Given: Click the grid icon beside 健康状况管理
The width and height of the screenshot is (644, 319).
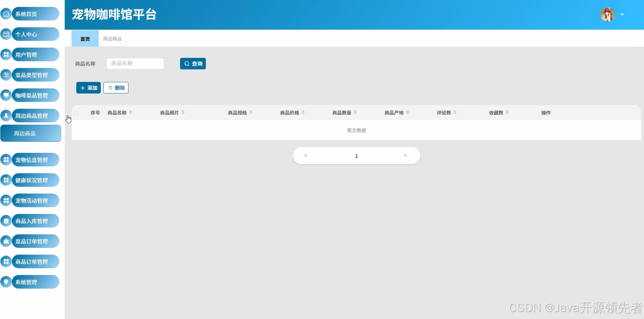Looking at the screenshot, I should pos(6,180).
